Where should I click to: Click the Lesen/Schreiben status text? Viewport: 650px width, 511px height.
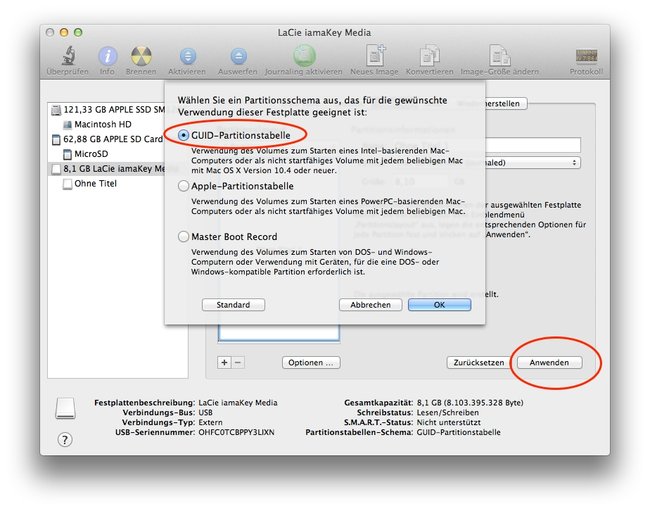point(448,412)
